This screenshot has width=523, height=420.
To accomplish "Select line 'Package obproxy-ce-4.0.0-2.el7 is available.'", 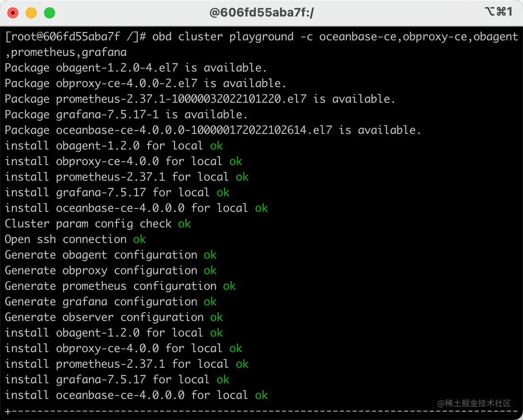I will tap(145, 83).
